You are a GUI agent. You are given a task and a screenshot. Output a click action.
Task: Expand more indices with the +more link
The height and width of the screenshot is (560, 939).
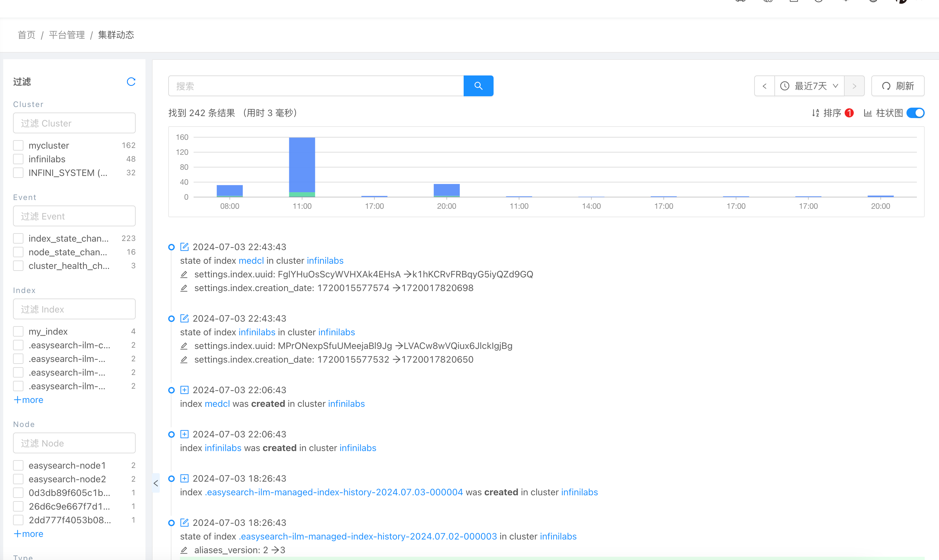pos(28,400)
